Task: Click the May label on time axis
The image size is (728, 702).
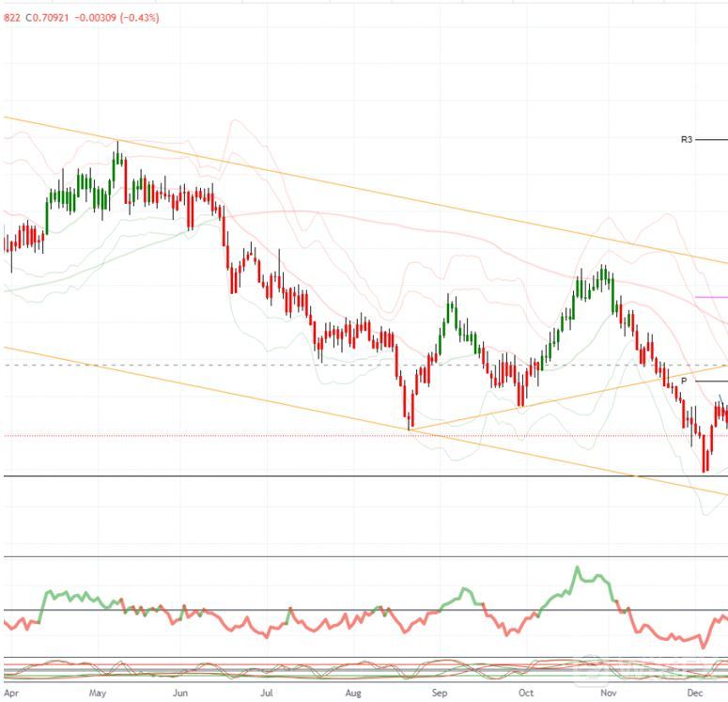Action: (x=96, y=692)
